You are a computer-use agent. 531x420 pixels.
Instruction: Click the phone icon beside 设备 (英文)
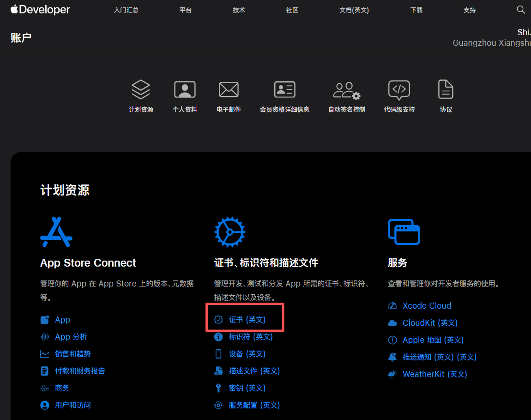point(218,354)
